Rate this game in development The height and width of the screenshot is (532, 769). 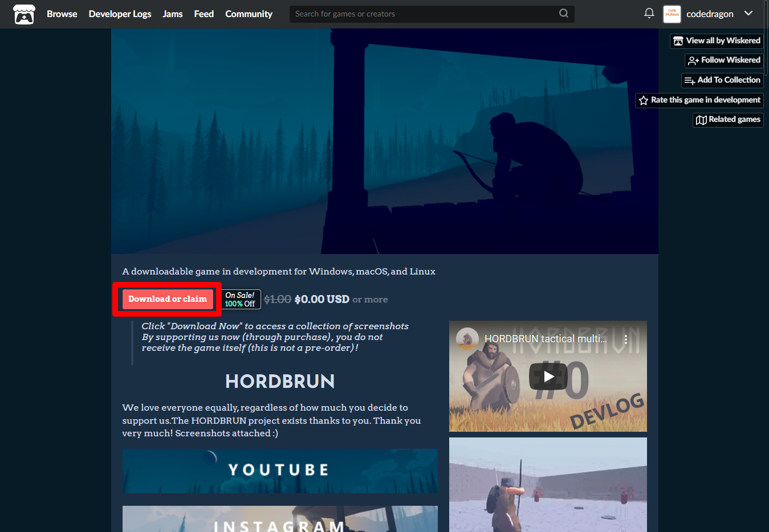pyautogui.click(x=699, y=100)
